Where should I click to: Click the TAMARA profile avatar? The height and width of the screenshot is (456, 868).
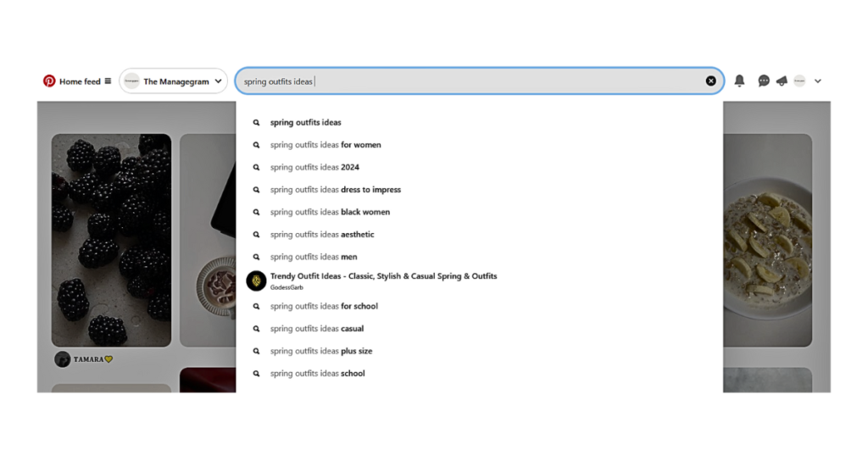(63, 359)
